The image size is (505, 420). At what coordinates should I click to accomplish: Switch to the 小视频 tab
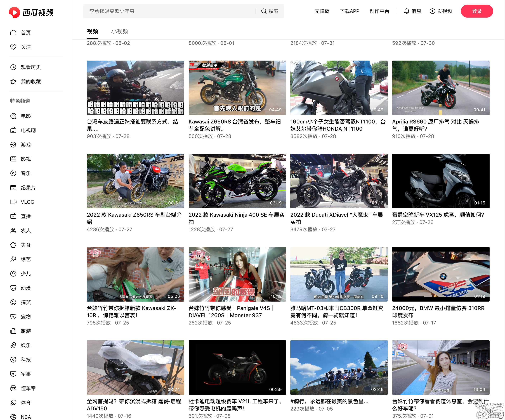(120, 32)
